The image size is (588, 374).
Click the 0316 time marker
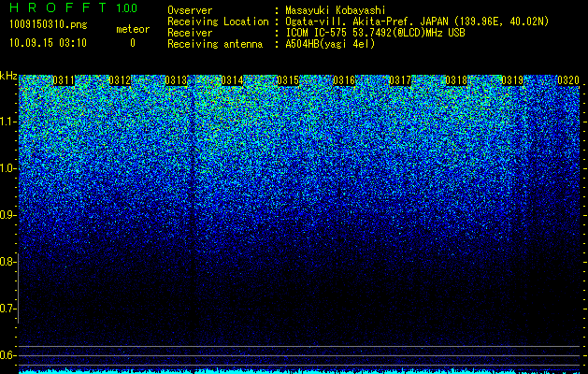344,80
